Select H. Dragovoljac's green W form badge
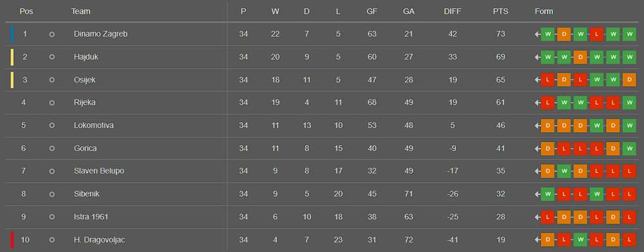This screenshot has height=252, width=644. (x=580, y=240)
